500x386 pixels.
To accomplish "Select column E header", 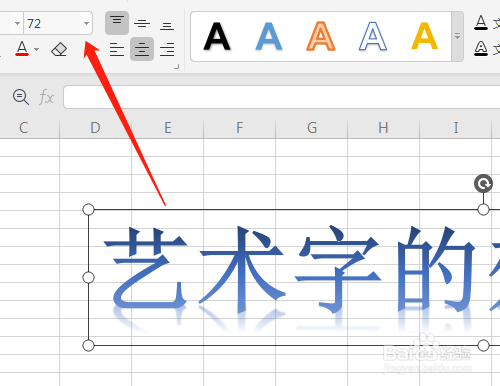I will 168,128.
